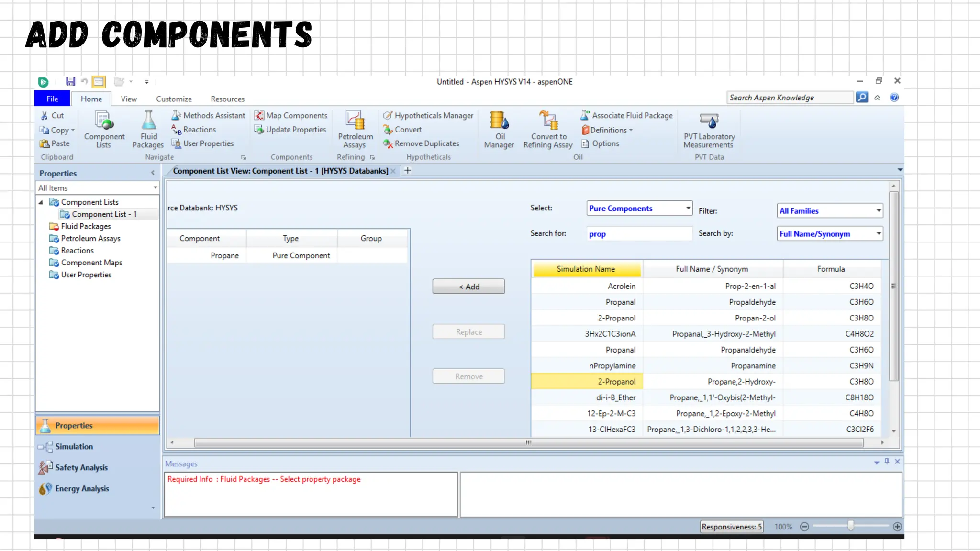Click Convert in the Hypotheticals group
Viewport: 980px width, 551px height.
402,130
